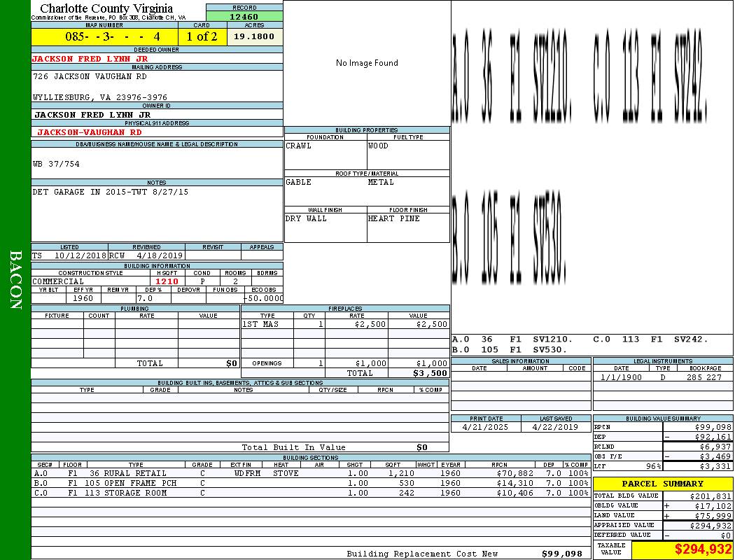Click fireplace total $3,500
The width and height of the screenshot is (735, 560).
(430, 374)
